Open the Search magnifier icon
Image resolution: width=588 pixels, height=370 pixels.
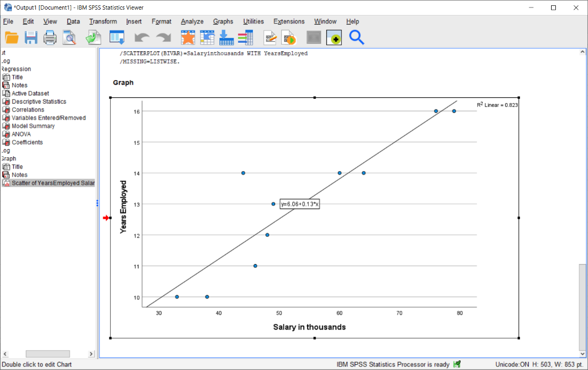pyautogui.click(x=356, y=37)
